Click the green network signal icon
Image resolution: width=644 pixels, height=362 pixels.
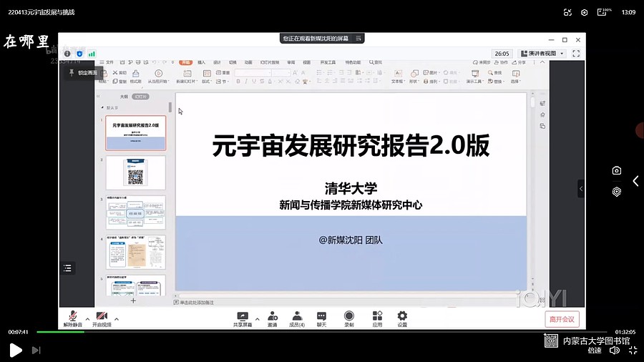[92, 54]
